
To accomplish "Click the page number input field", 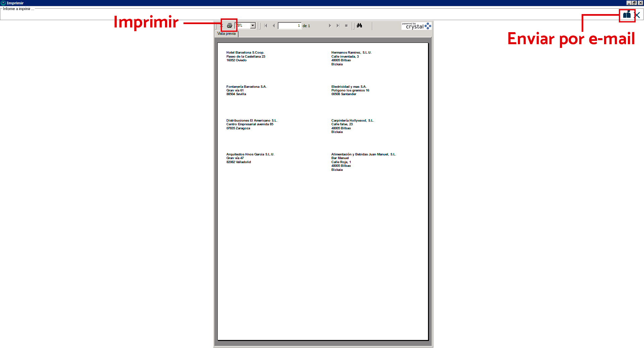I will [x=289, y=26].
